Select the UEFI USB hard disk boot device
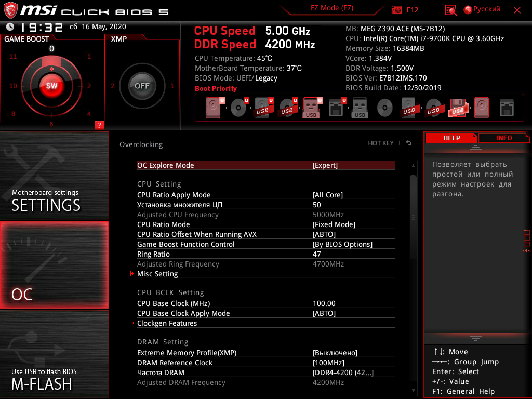 coord(263,108)
